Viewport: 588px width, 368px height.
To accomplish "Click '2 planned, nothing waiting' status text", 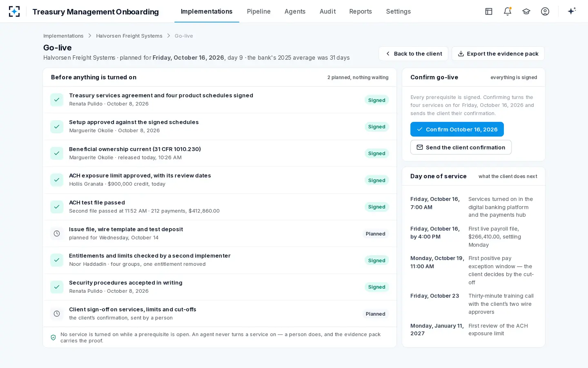I will [358, 77].
